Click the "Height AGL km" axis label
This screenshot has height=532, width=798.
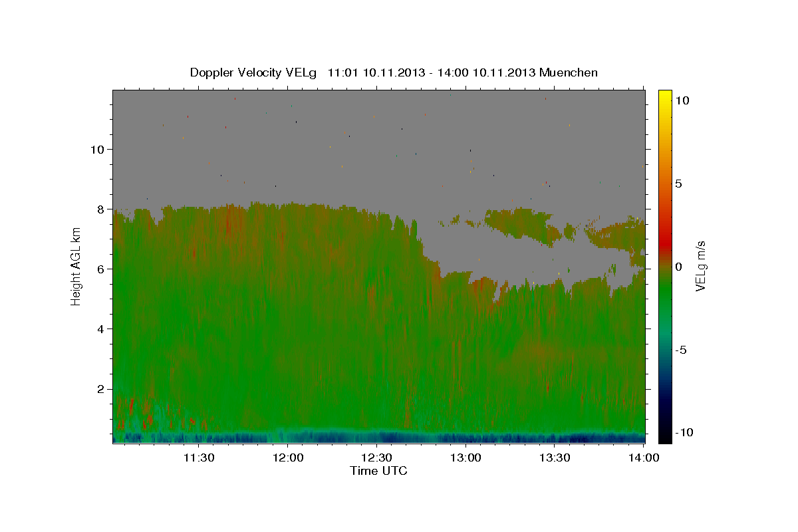76,266
